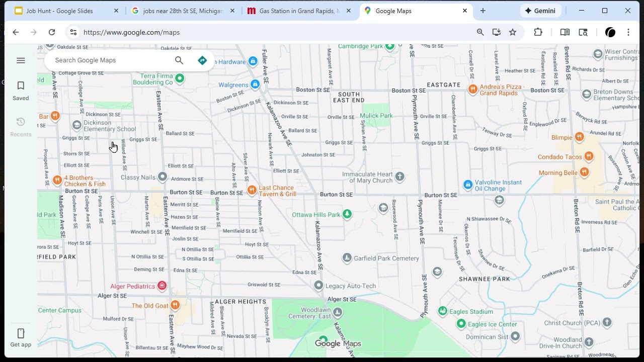Viewport: 644px width, 362px height.
Task: Select the Garfield Park Cemetery pin
Action: click(347, 258)
